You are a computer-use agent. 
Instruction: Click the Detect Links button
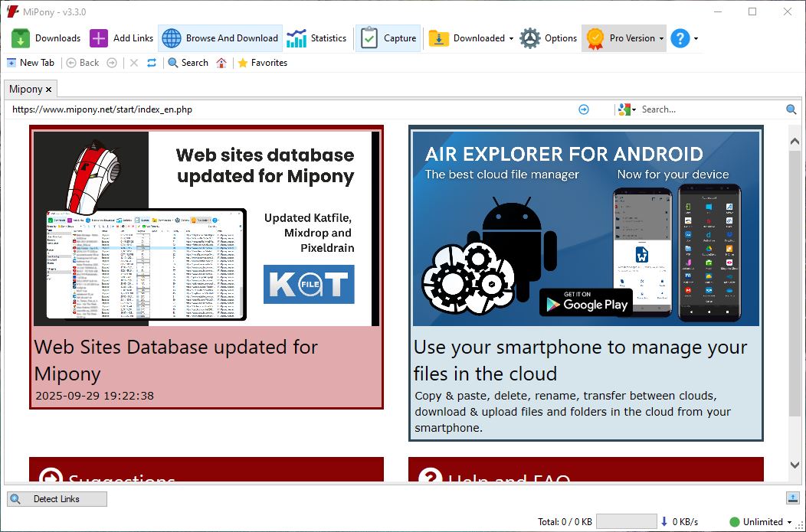pos(57,499)
